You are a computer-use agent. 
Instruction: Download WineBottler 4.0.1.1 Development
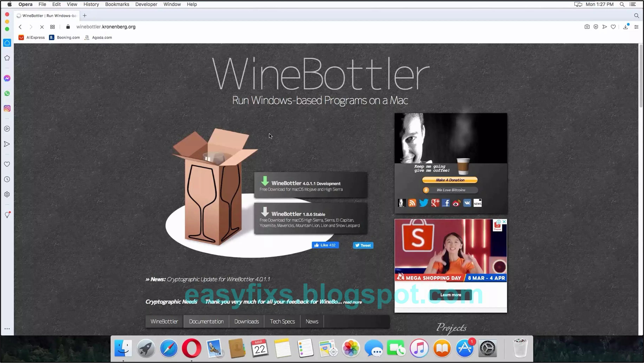(x=311, y=185)
